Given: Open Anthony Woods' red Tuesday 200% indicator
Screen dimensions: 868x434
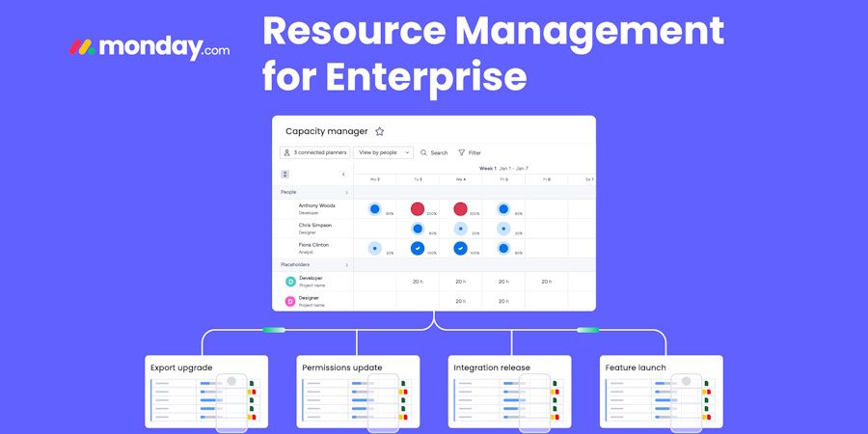Looking at the screenshot, I should (418, 209).
